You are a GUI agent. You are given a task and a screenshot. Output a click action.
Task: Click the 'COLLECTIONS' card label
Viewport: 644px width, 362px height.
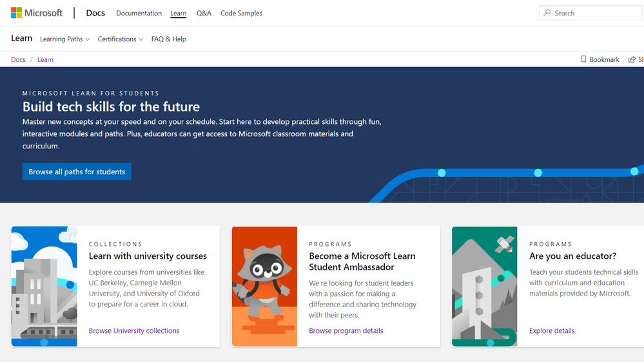pyautogui.click(x=115, y=244)
